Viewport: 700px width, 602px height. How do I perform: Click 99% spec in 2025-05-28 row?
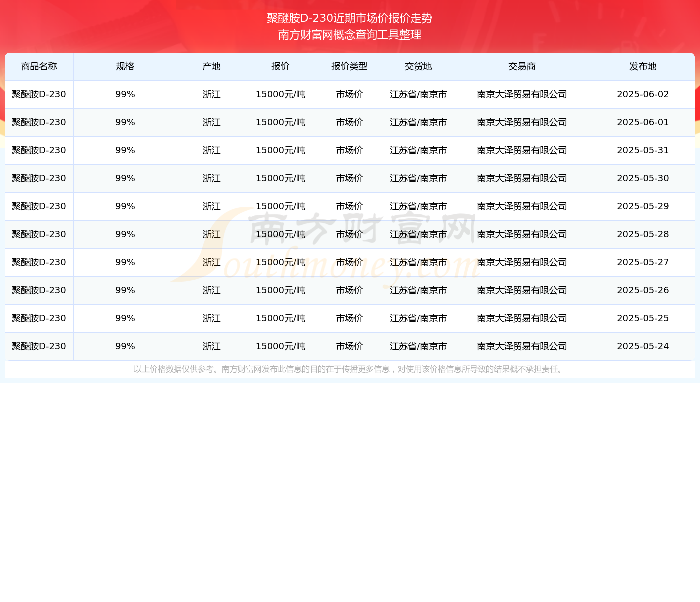tap(125, 234)
